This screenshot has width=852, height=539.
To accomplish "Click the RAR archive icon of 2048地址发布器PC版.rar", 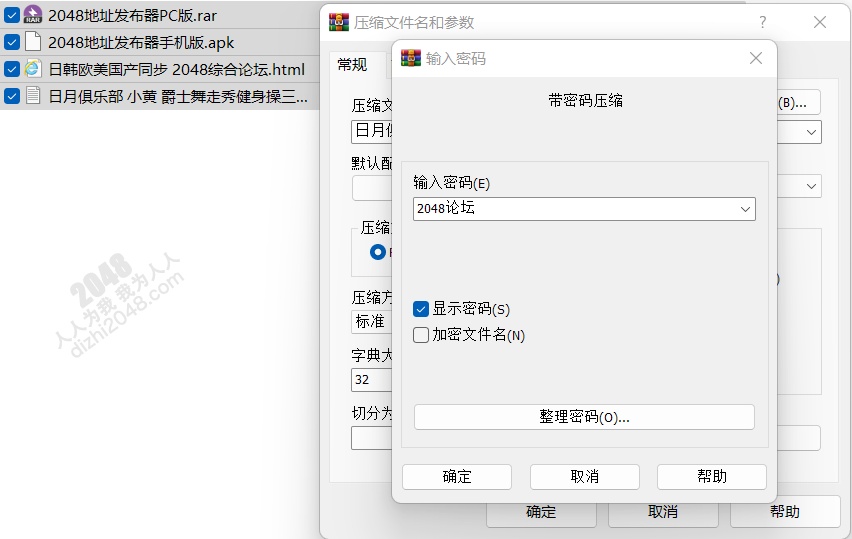I will pyautogui.click(x=33, y=15).
